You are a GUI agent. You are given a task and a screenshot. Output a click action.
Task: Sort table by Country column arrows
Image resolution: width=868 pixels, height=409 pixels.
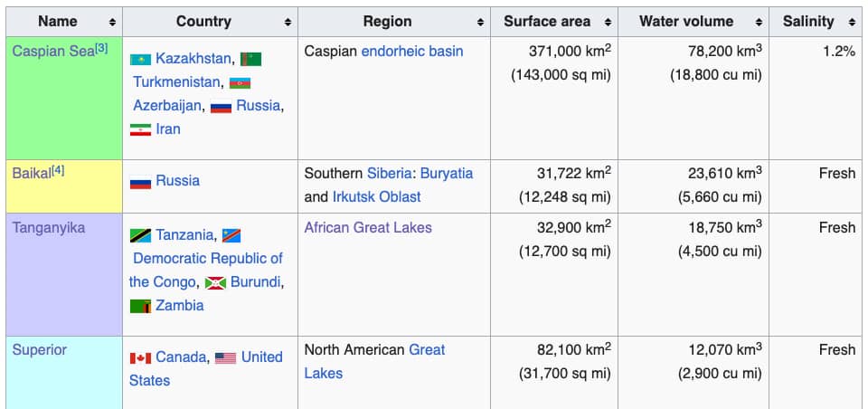[288, 22]
